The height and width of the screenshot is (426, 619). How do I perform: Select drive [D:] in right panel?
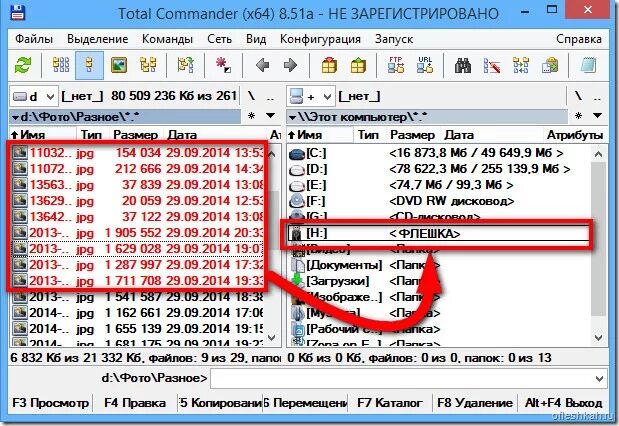tap(439, 169)
